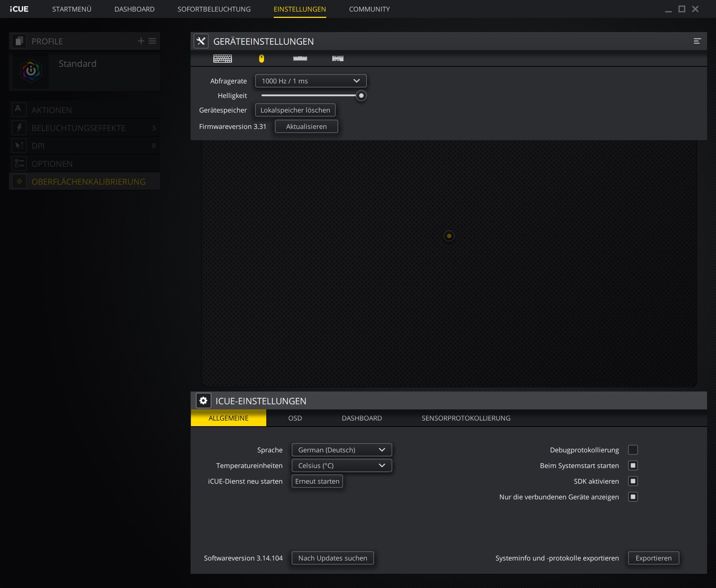The width and height of the screenshot is (716, 588).
Task: Open Optionen in the sidebar
Action: [85, 164]
